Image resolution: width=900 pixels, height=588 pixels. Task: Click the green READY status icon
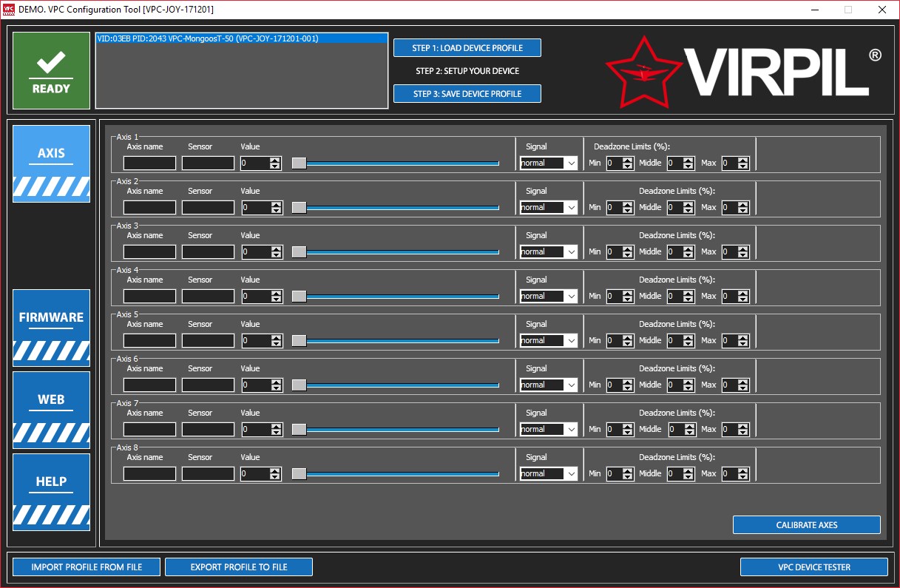click(52, 71)
